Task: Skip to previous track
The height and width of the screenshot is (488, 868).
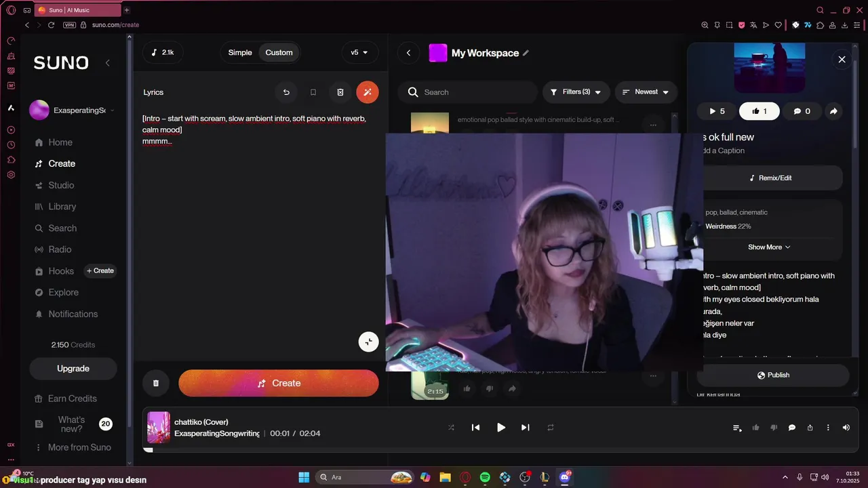Action: point(475,428)
